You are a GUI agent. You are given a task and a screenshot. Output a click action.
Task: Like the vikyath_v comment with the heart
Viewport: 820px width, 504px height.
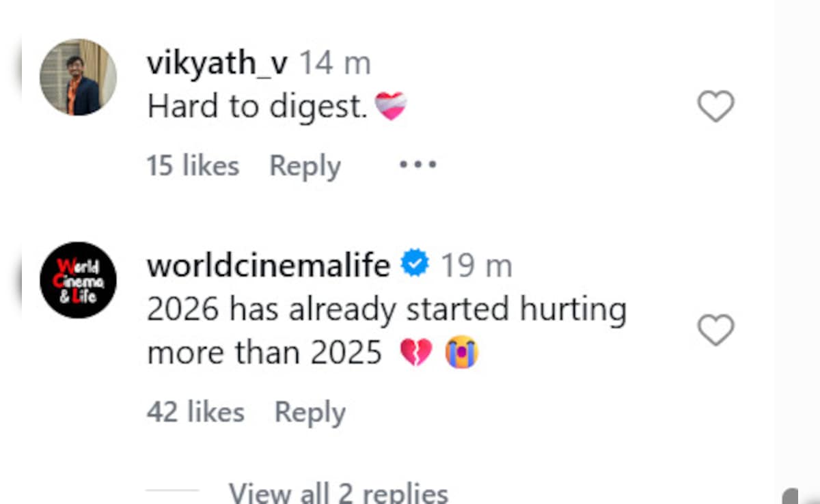click(x=715, y=107)
